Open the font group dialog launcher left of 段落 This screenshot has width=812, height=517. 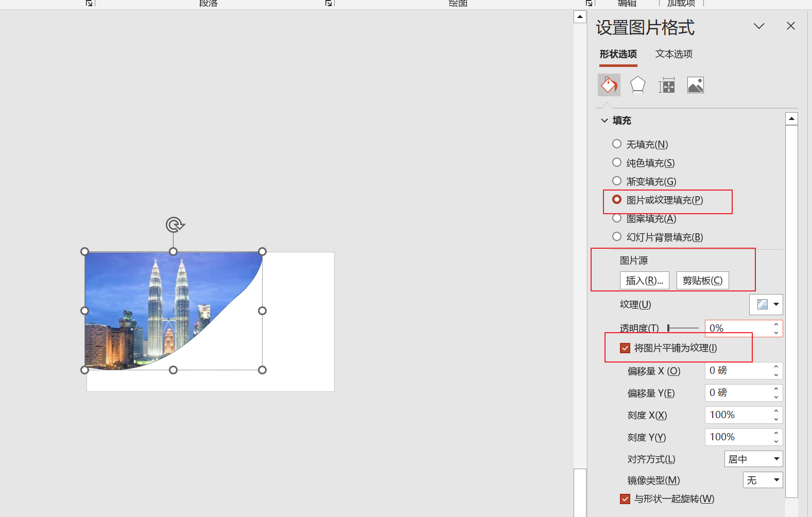click(x=89, y=3)
